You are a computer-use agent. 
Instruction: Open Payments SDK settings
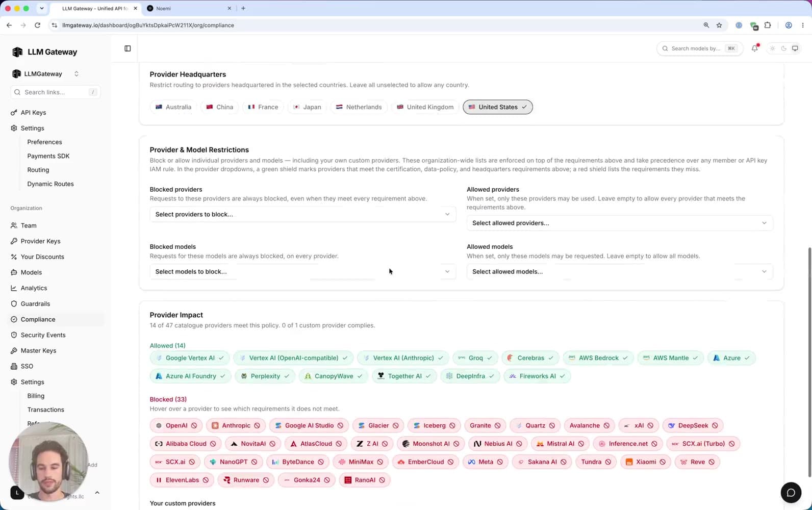click(48, 156)
